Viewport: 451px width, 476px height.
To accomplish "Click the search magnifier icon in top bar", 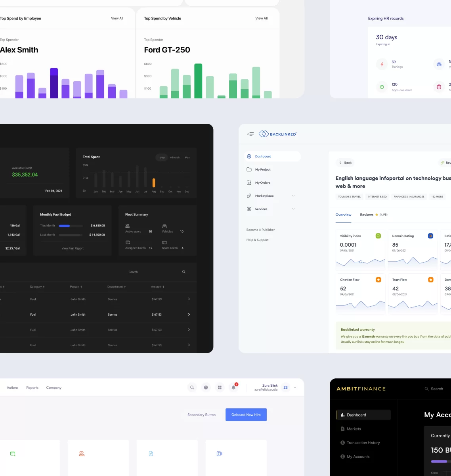I will [x=192, y=388].
